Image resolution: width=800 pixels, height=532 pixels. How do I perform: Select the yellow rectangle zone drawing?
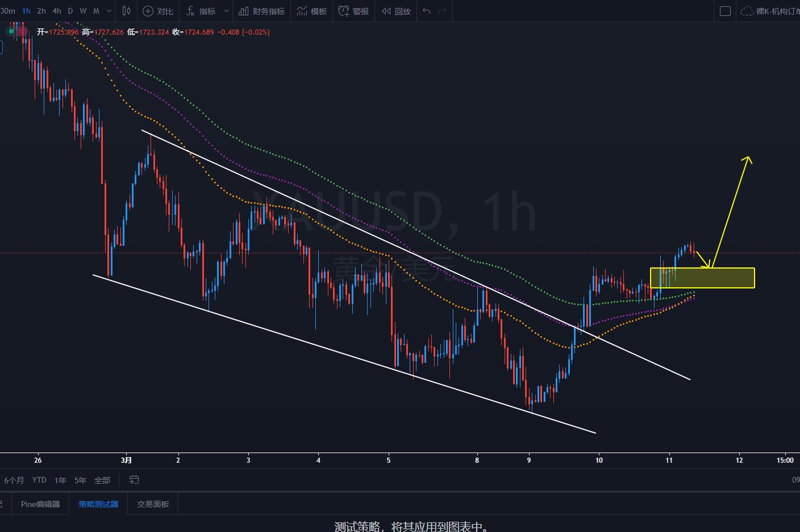[x=702, y=278]
